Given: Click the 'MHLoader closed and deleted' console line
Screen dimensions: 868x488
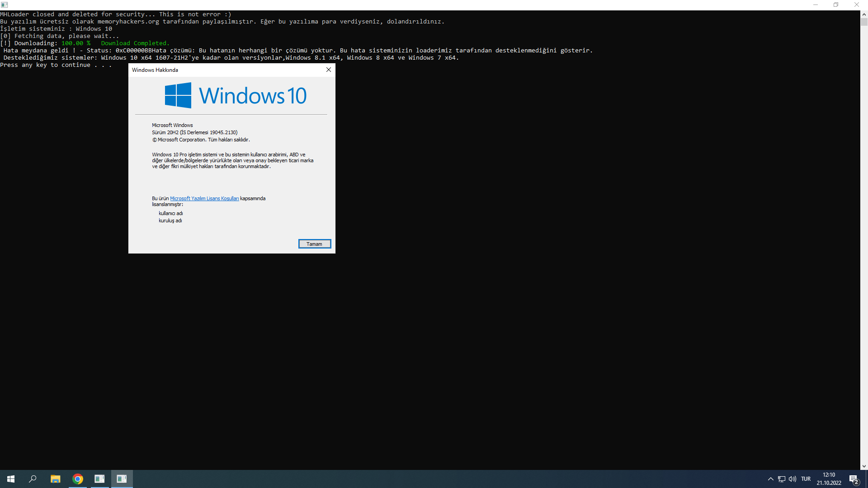Looking at the screenshot, I should [116, 14].
